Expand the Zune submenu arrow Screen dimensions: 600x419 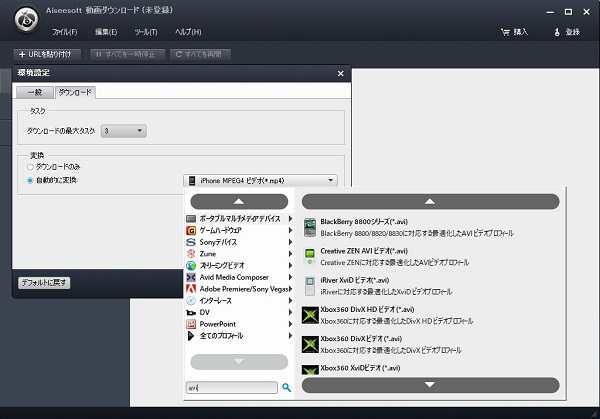[290, 254]
